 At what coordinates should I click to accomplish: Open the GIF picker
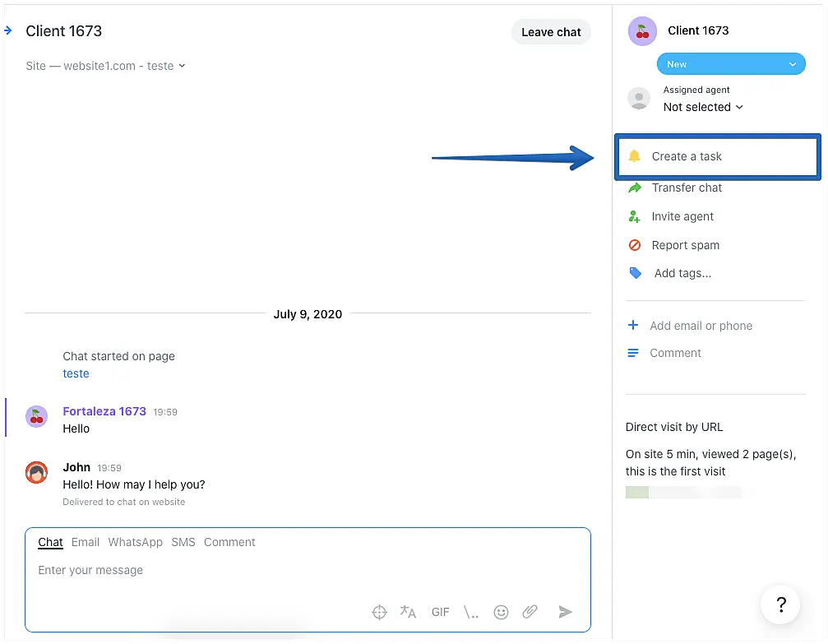click(441, 612)
